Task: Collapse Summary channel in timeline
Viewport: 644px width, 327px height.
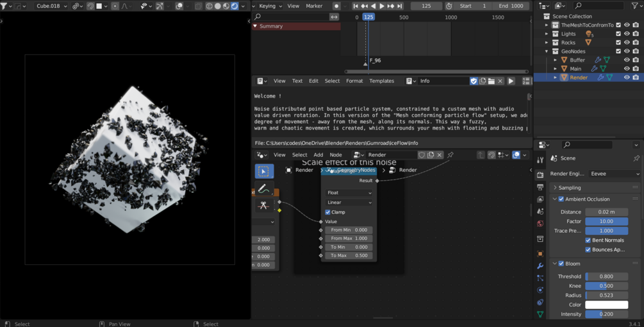Action: pyautogui.click(x=255, y=26)
